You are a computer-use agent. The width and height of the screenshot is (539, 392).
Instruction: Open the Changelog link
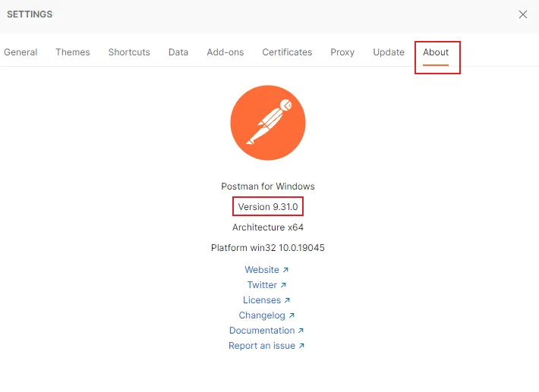(266, 315)
